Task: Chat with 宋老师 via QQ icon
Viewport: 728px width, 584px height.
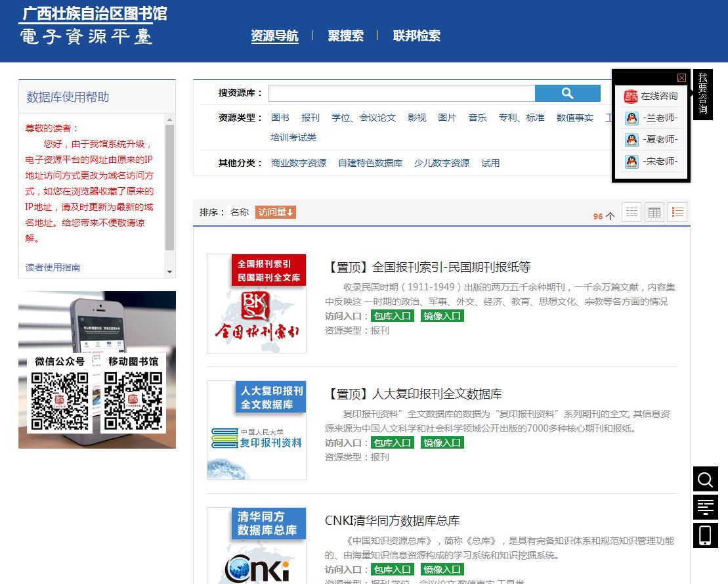Action: pos(632,162)
